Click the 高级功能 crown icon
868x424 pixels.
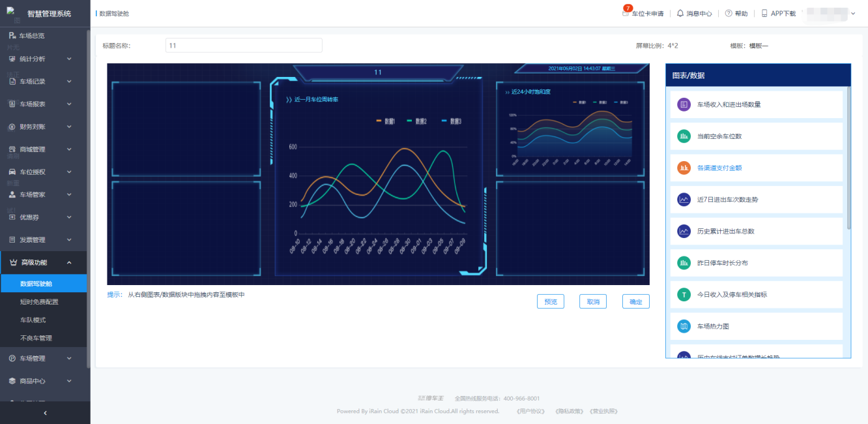(x=14, y=262)
